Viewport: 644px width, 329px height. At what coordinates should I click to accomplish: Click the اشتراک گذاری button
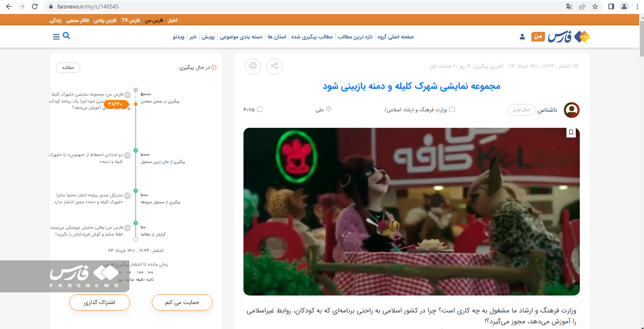(x=100, y=302)
